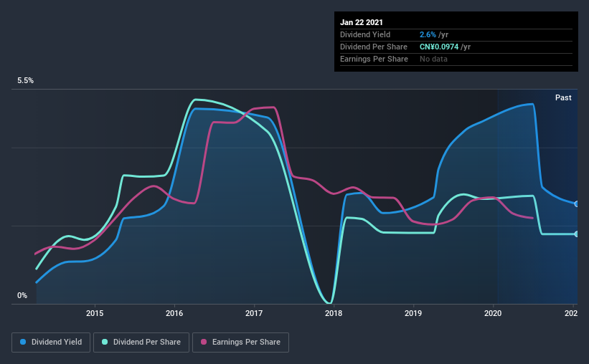Click the 2016 axis label

click(x=174, y=313)
